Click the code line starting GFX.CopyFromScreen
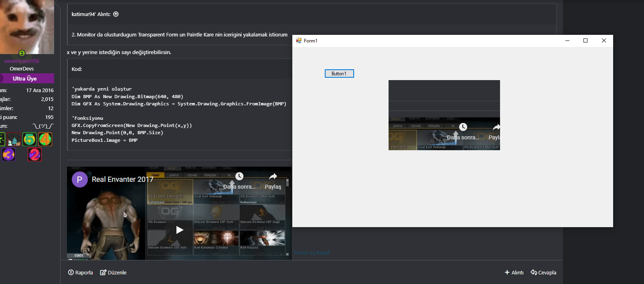Screen dimensions: 644x284 pyautogui.click(x=132, y=125)
